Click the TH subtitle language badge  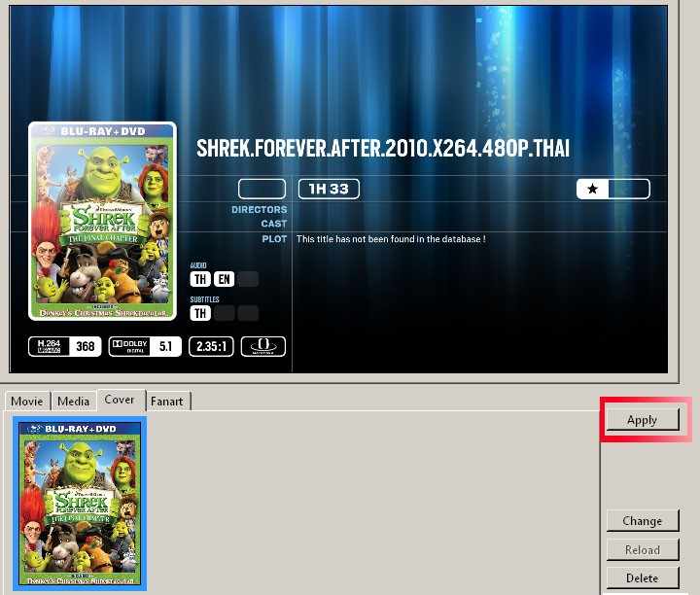[x=200, y=313]
